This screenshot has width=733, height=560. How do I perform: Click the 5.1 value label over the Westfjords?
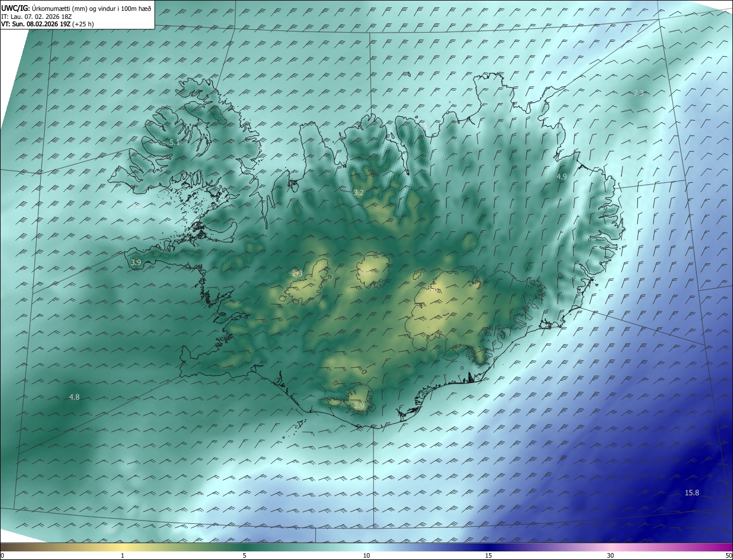174,142
